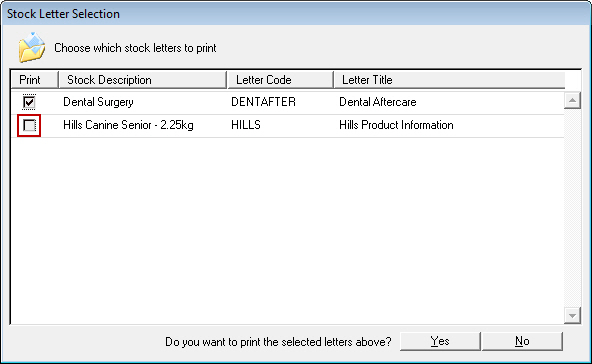Click the Stock Letter Selection title bar
This screenshot has height=364, width=592.
tap(296, 14)
